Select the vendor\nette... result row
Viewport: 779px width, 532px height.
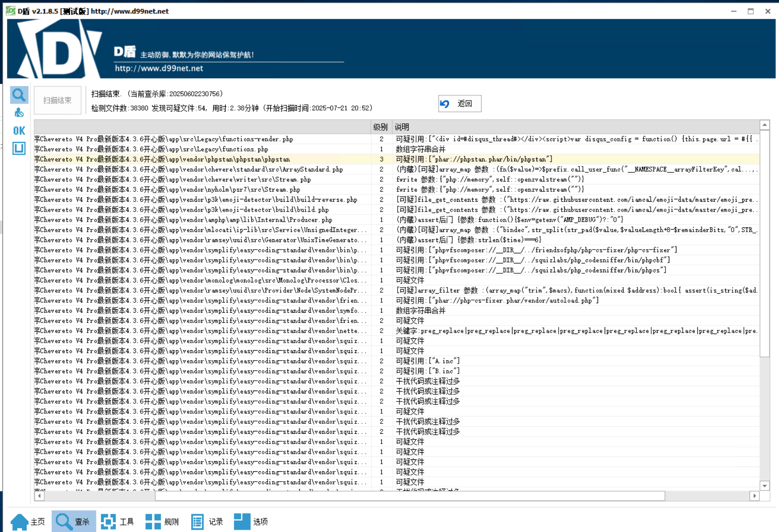click(x=397, y=331)
